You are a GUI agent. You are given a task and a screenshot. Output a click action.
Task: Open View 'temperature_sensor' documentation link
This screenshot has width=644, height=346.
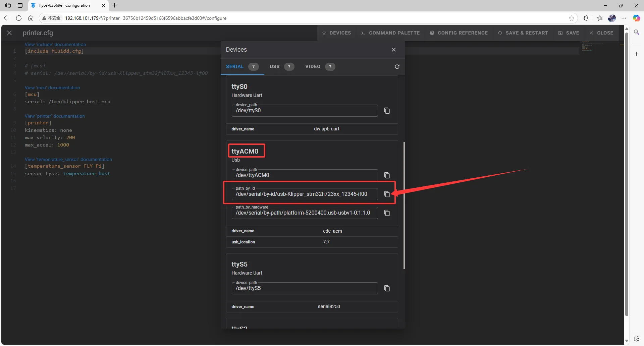point(68,159)
